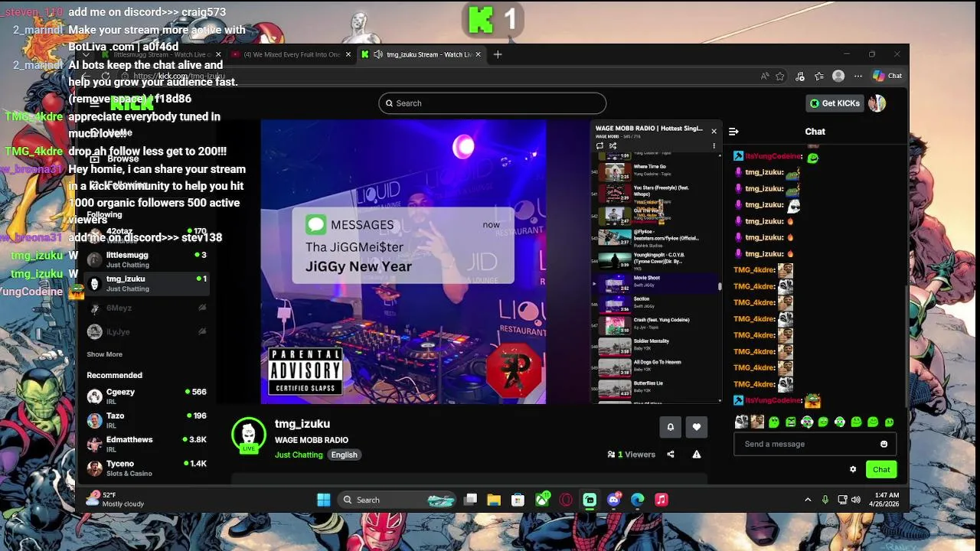Open the Cgeezy recommended channel
This screenshot has width=980, height=551.
click(x=147, y=396)
